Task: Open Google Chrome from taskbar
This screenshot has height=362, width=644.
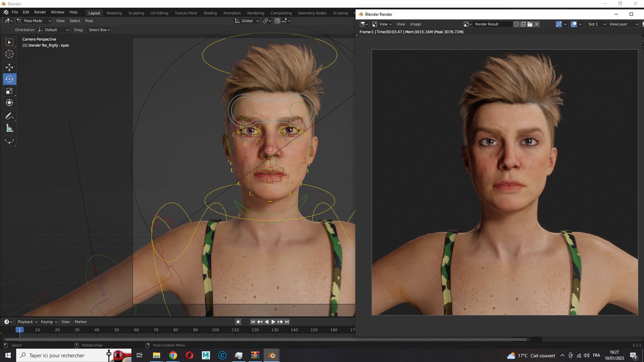Action: [x=173, y=355]
